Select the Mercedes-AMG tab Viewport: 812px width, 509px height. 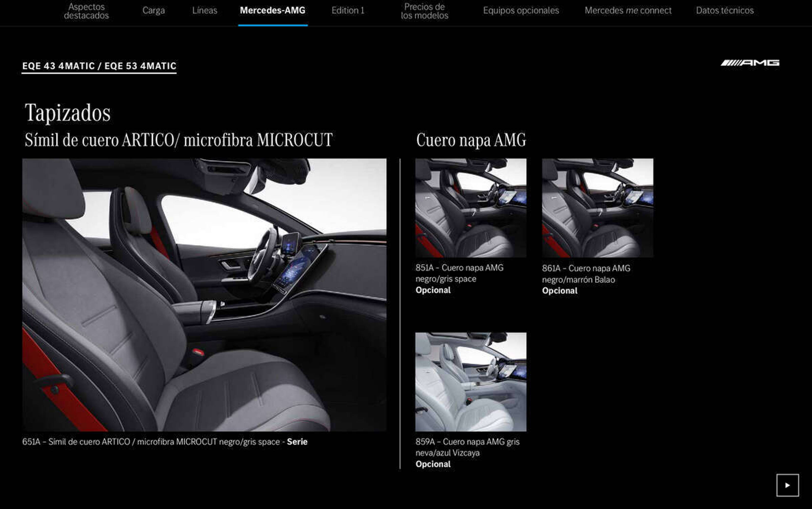(x=273, y=10)
